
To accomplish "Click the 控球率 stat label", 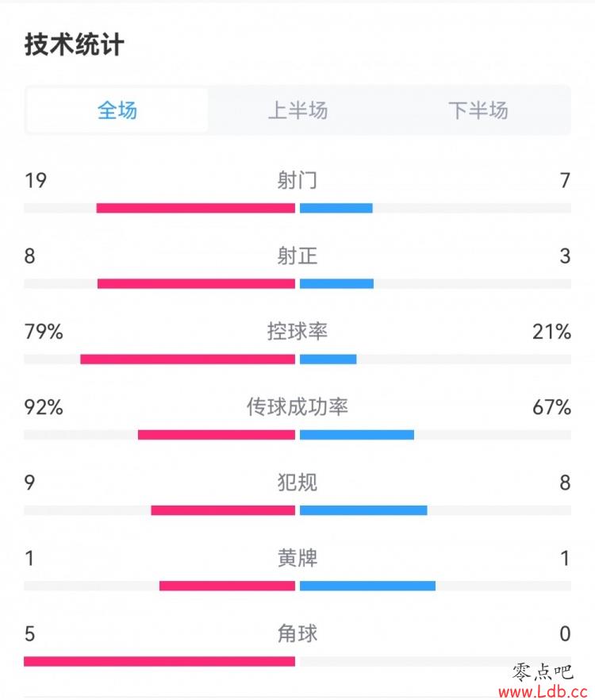I will [297, 331].
